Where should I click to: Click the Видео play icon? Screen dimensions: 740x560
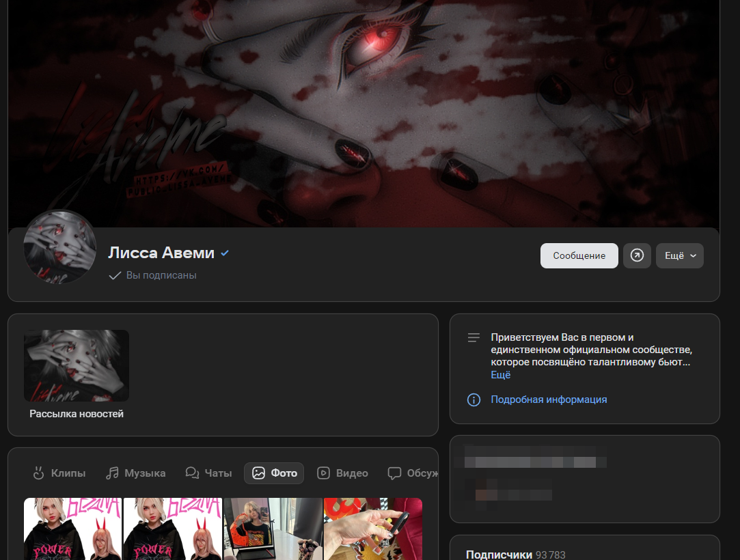coord(323,473)
